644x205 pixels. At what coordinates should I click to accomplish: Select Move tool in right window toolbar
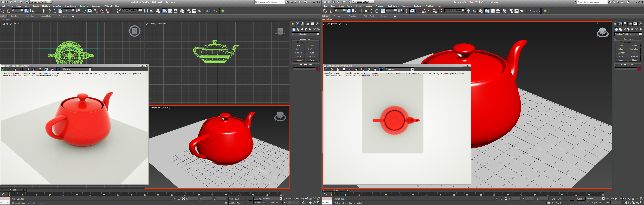coord(371,11)
